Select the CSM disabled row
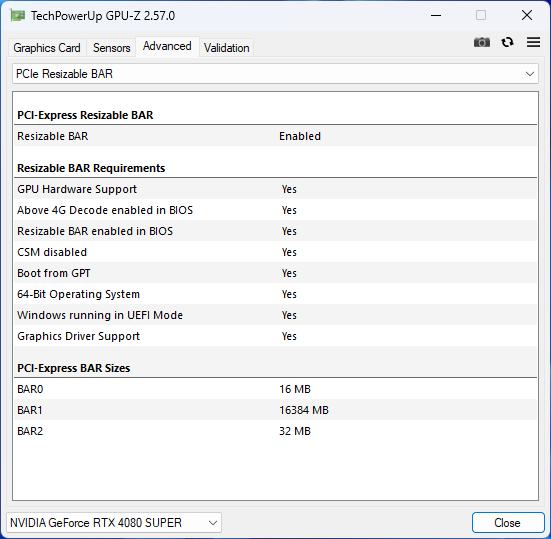The image size is (551, 539). [x=275, y=252]
